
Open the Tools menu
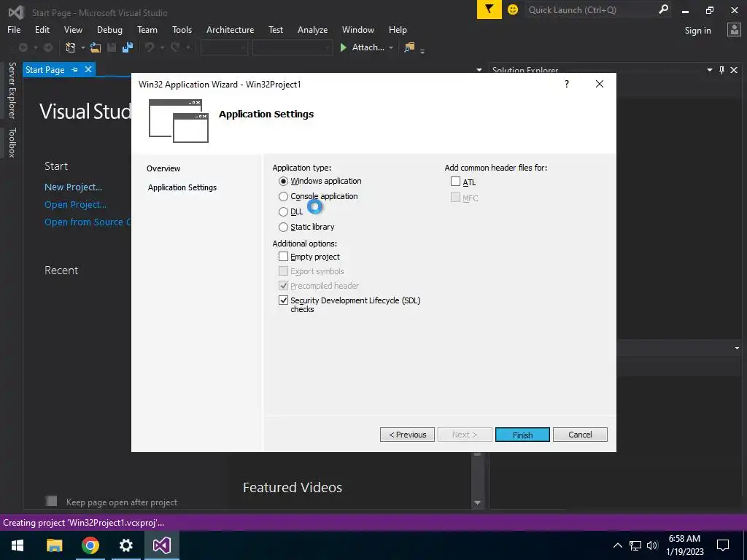182,29
